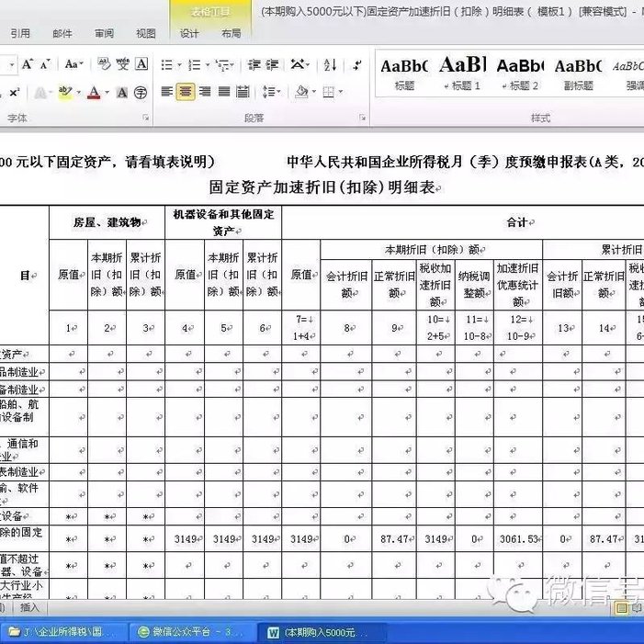The width and height of the screenshot is (644, 644).
Task: Click the 加速折旧优惠统计额 column header
Action: [x=518, y=285]
